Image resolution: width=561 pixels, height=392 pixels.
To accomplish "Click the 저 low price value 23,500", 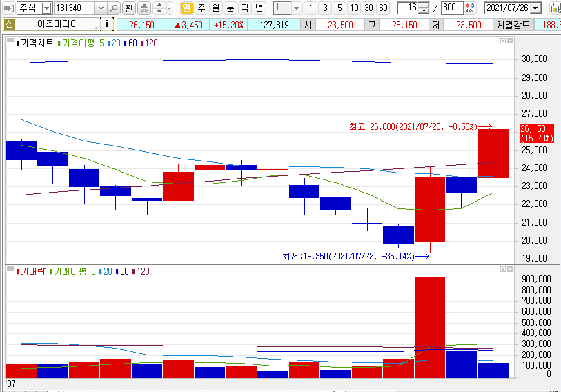I will 469,25.
